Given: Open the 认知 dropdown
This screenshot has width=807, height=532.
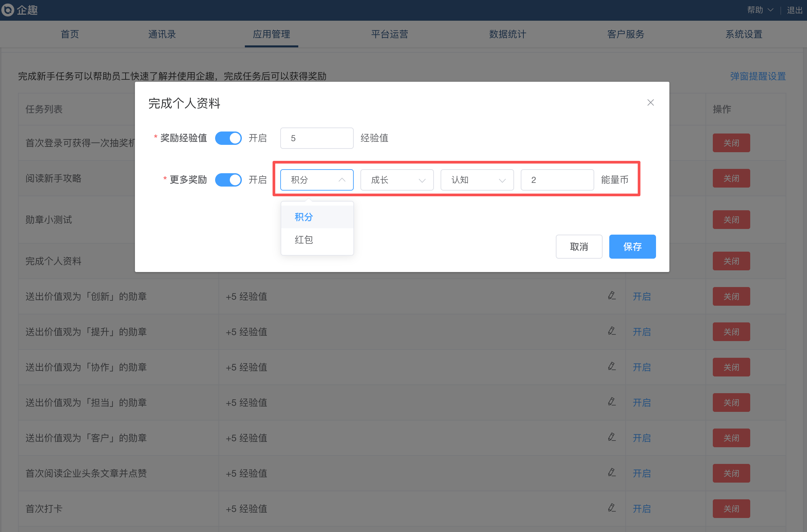Looking at the screenshot, I should click(477, 180).
